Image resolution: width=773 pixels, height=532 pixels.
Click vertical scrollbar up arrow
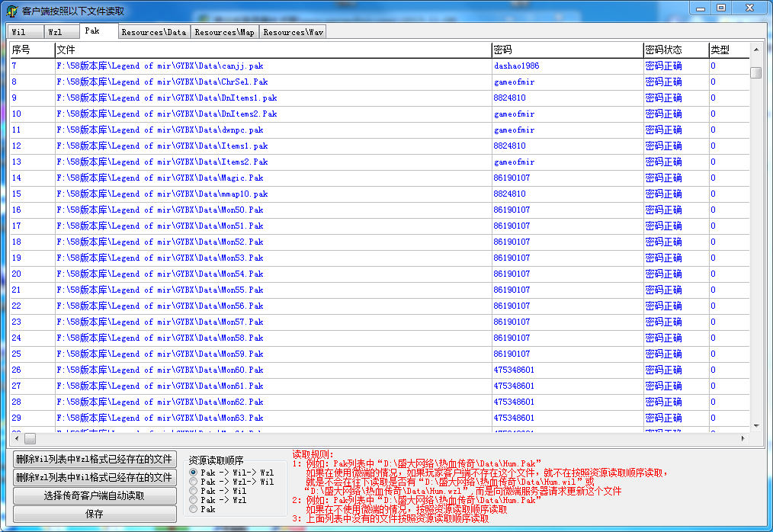coord(755,50)
